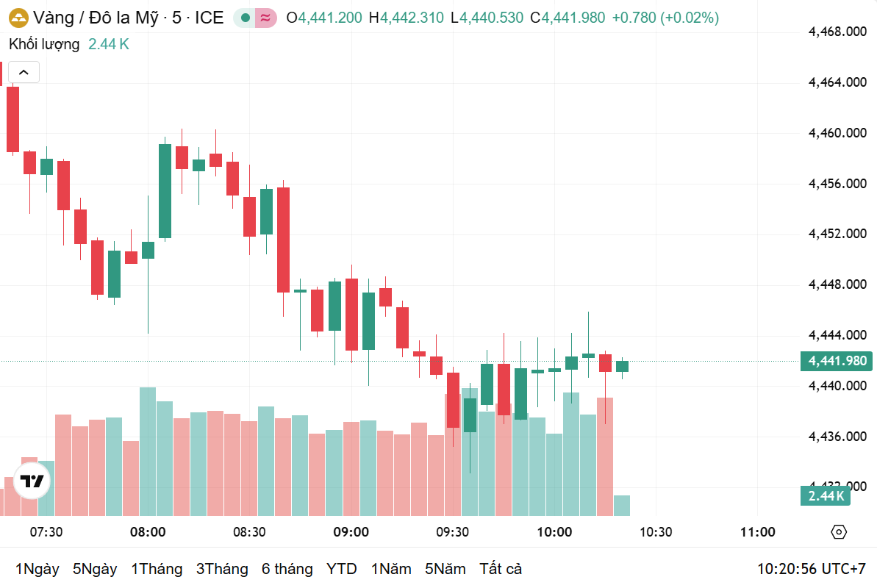
Task: Click the pink approximate-data indicator icon
Action: point(265,18)
